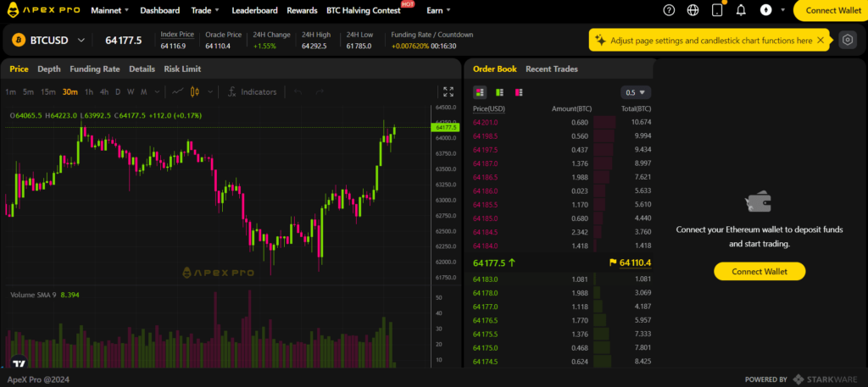
Task: Select the 15m timeframe
Action: pyautogui.click(x=48, y=91)
